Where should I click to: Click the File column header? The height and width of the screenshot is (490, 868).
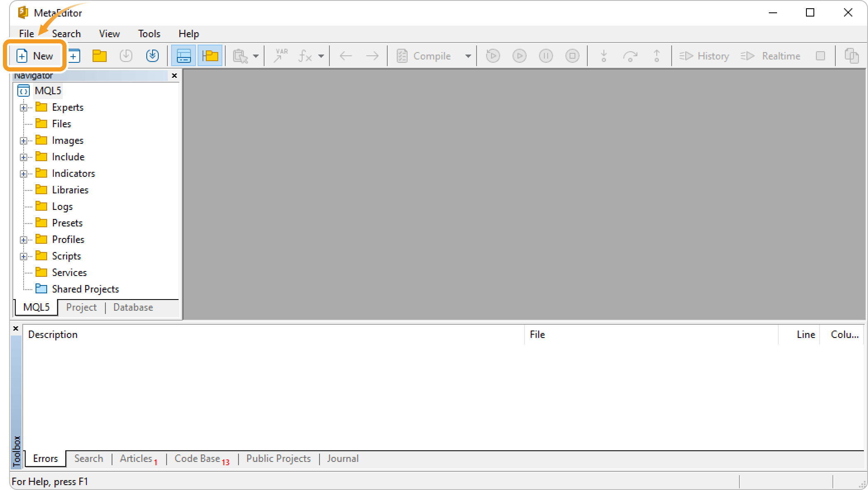point(652,335)
